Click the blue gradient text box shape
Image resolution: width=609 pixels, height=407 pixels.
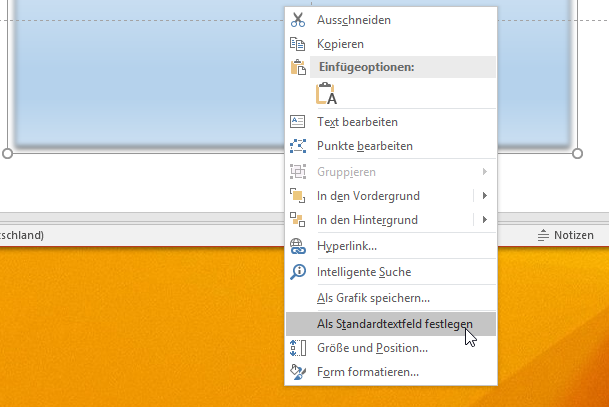(x=150, y=74)
